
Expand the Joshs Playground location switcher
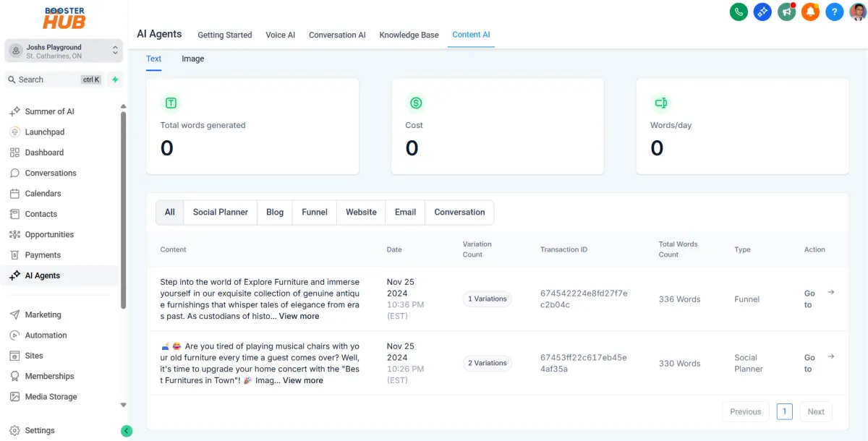point(114,51)
